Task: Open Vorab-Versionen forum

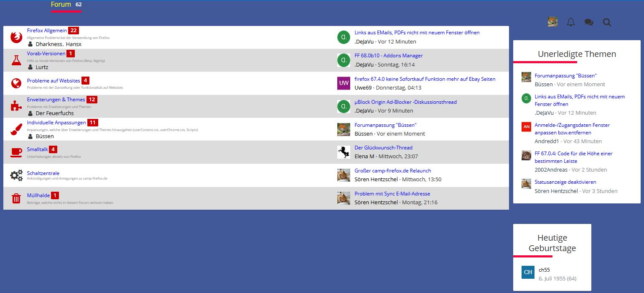Action: pos(46,54)
